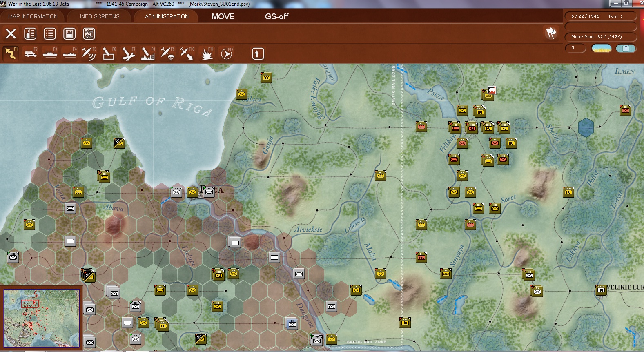Click the explosion battle icon (F11)
Image resolution: width=644 pixels, height=352 pixels.
pos(207,53)
